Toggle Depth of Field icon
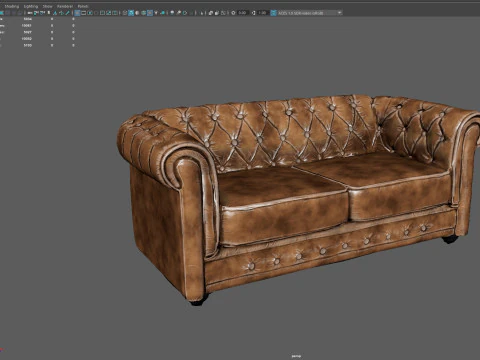Image resolution: width=480 pixels, height=360 pixels. pos(191,13)
